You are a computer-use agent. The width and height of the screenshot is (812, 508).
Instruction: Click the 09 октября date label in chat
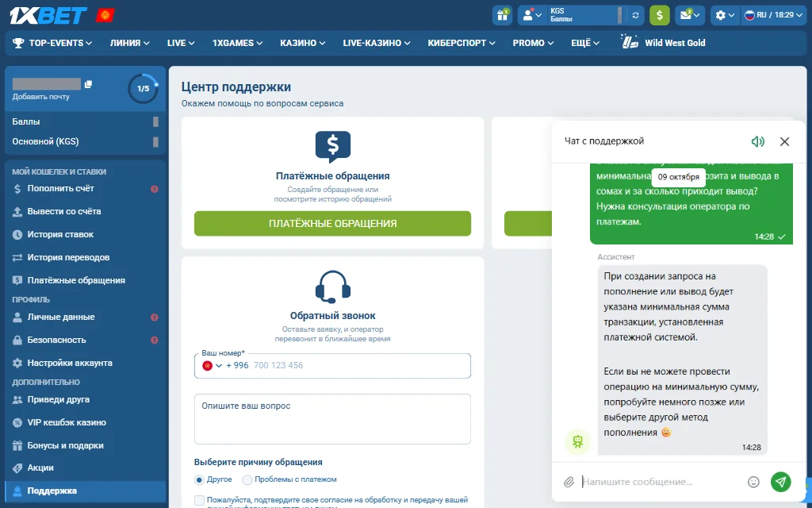[679, 177]
